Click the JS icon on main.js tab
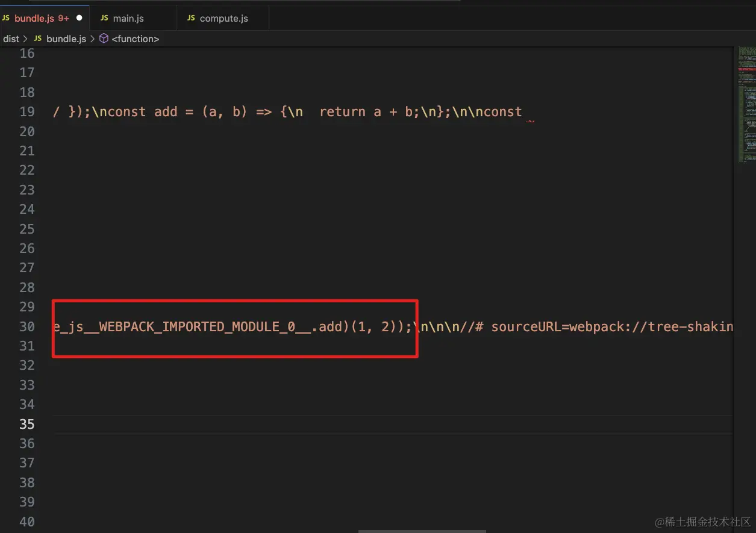The image size is (756, 533). click(x=105, y=18)
